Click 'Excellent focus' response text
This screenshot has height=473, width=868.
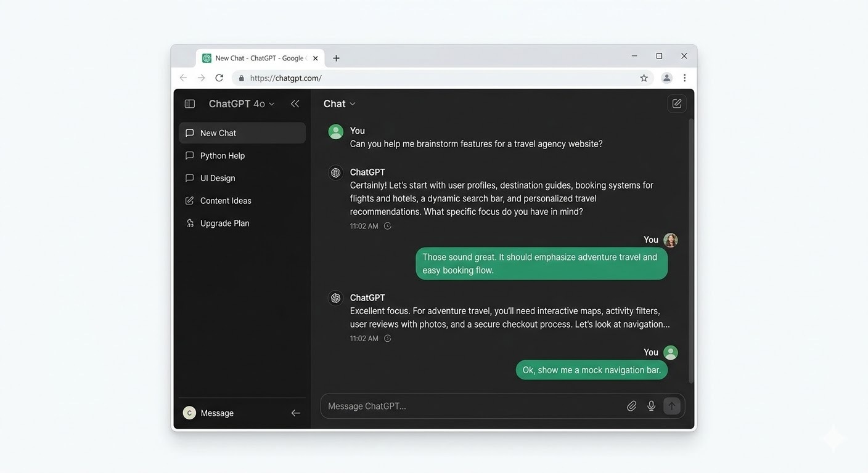(x=510, y=318)
